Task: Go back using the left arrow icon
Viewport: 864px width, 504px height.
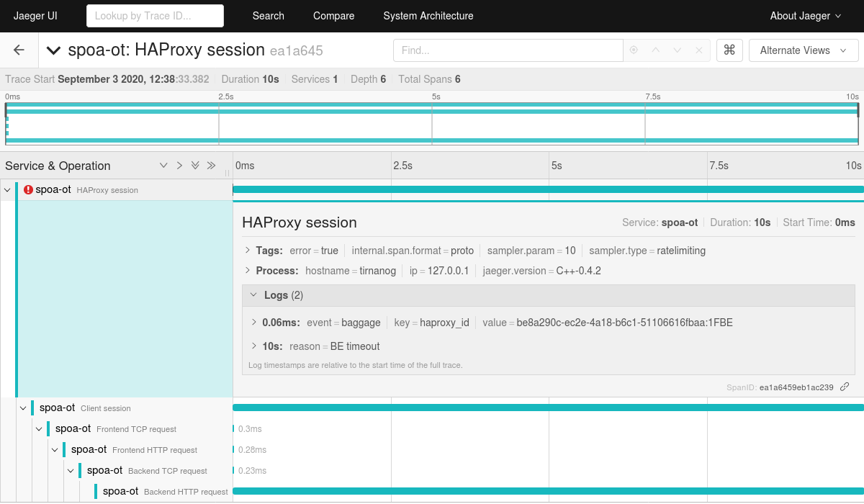Action: click(19, 50)
